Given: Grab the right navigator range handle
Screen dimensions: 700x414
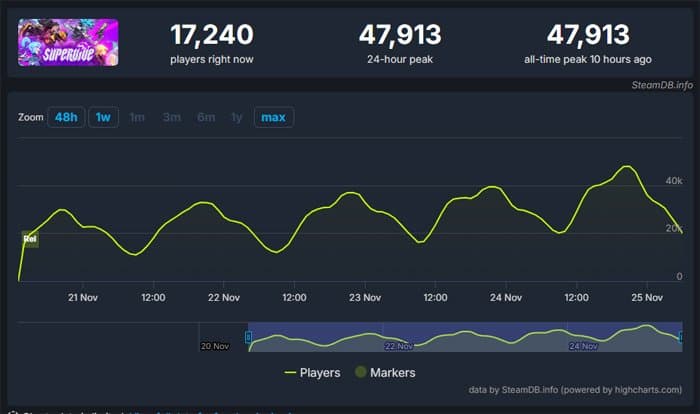Looking at the screenshot, I should 683,338.
